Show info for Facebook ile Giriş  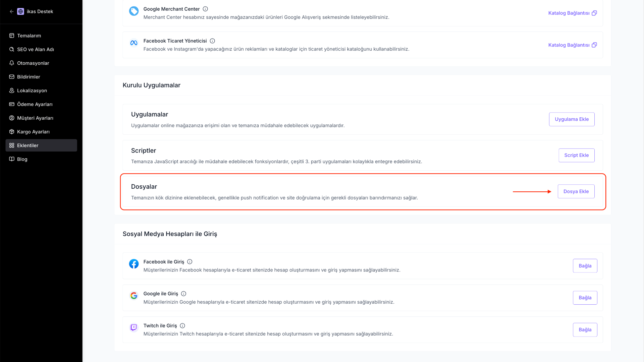point(190,262)
